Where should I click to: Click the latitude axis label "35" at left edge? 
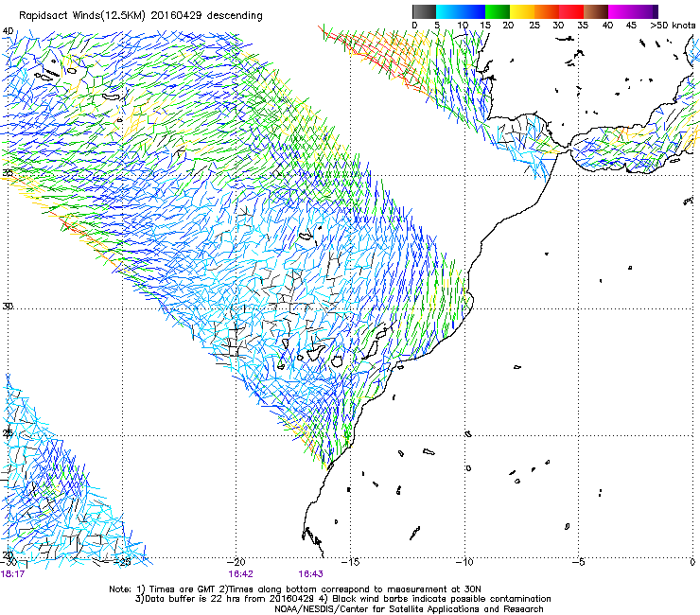coord(8,173)
